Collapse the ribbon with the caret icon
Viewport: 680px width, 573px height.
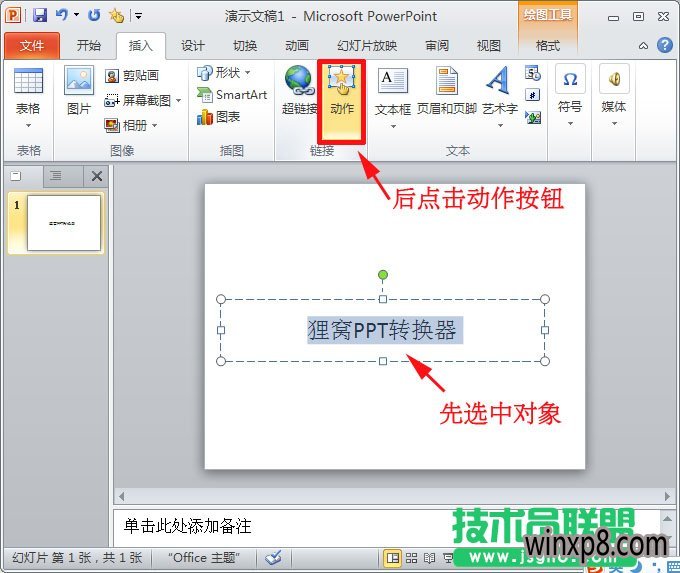click(x=644, y=46)
